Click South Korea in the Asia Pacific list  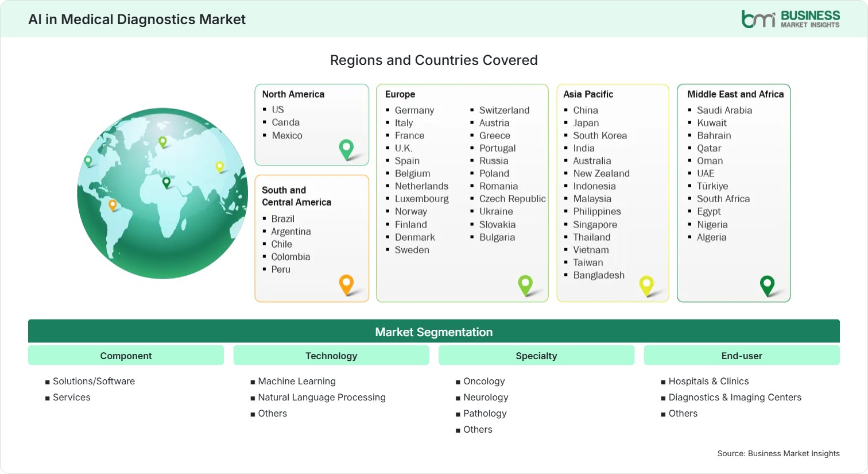pyautogui.click(x=600, y=136)
